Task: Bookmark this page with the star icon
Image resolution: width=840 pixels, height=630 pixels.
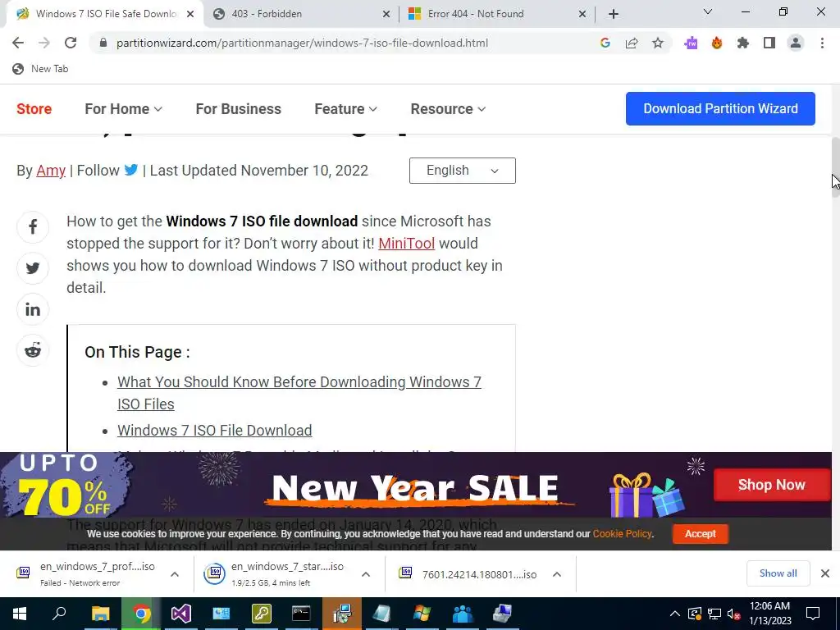Action: pyautogui.click(x=658, y=43)
